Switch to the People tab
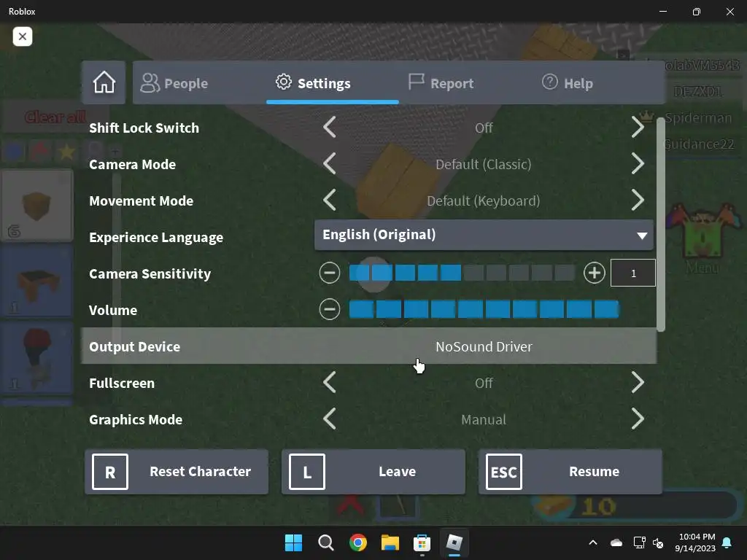 tap(174, 83)
